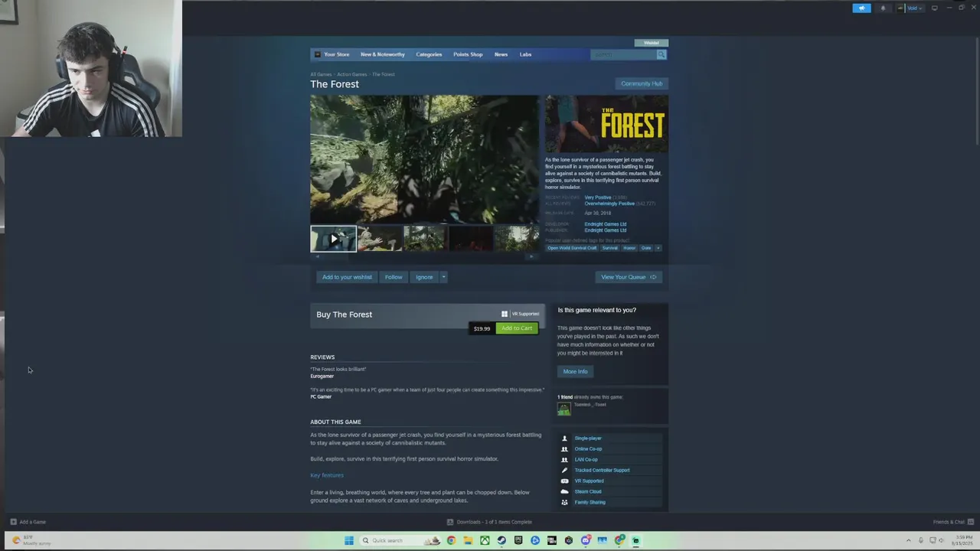Go to Action Games breadcrumb
The image size is (980, 551).
coord(352,74)
